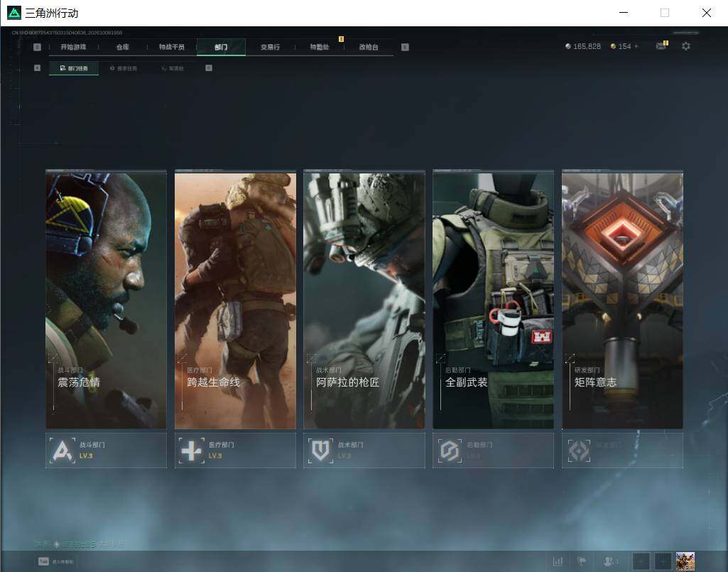Viewport: 728px width, 572px height.
Task: Click the player avatar in bottom bar
Action: [685, 561]
